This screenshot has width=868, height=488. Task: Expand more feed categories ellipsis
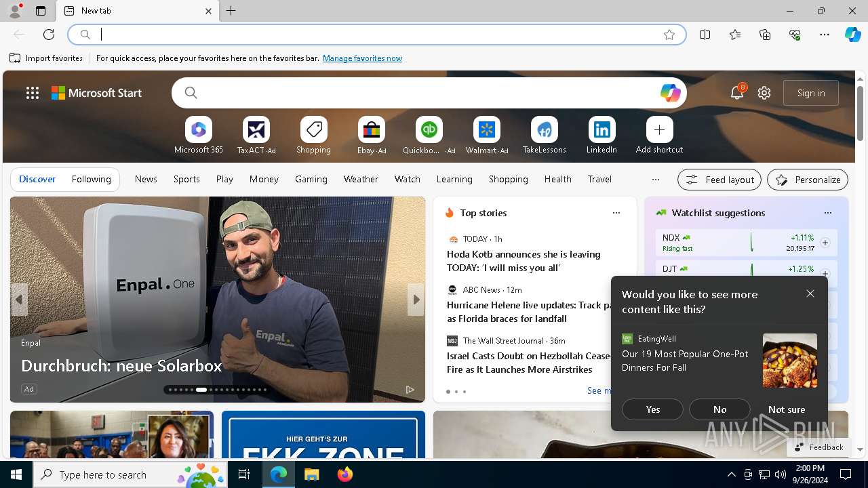[x=655, y=180]
